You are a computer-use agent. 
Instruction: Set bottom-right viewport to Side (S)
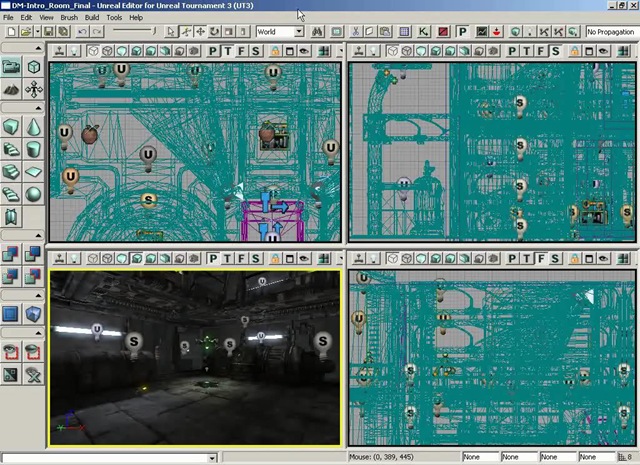555,258
